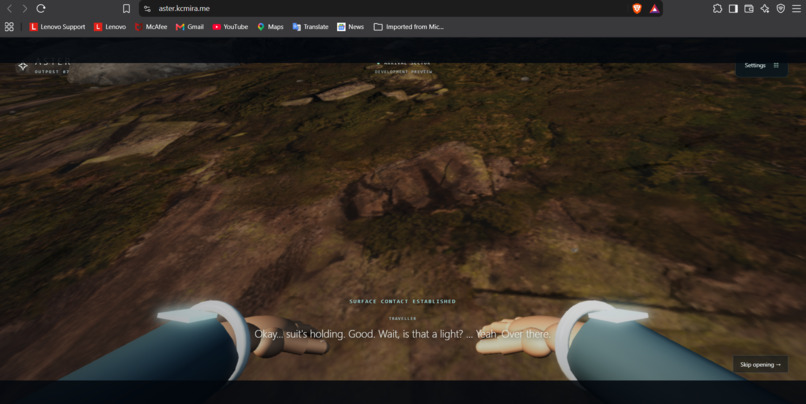
Task: Go back using the browser back arrow
Action: click(x=9, y=8)
